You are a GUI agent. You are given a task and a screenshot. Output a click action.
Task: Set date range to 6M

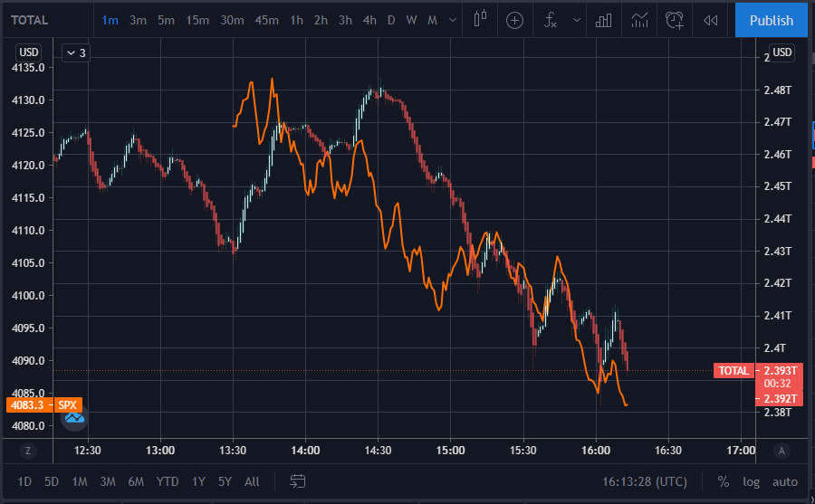pyautogui.click(x=136, y=481)
